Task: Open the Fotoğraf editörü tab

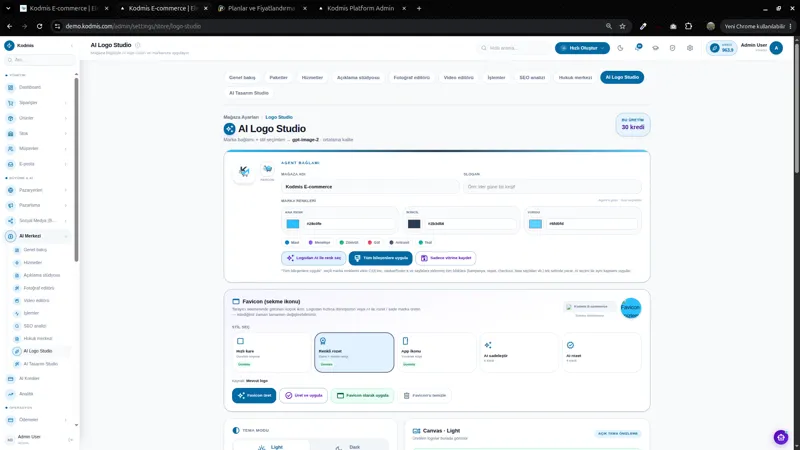Action: (x=412, y=78)
